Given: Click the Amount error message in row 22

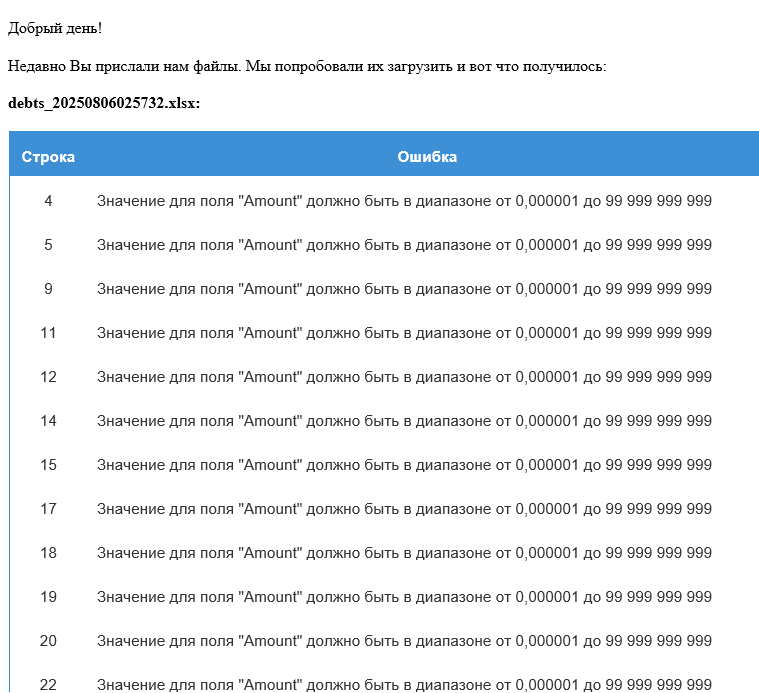Looking at the screenshot, I should (404, 685).
